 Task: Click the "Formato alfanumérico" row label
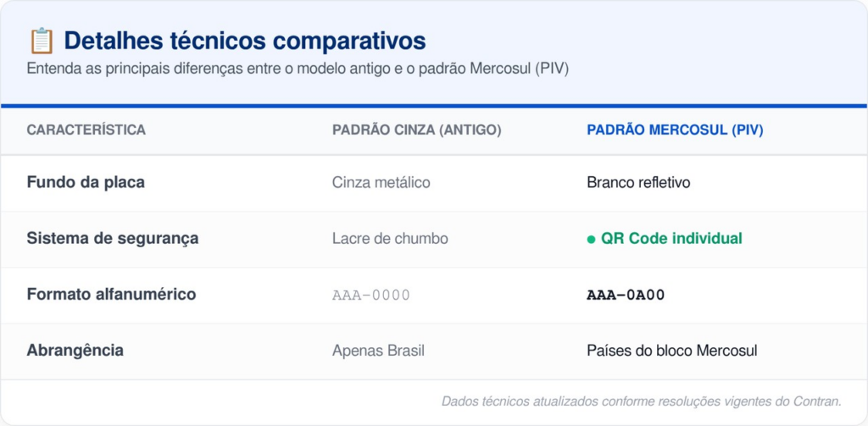coord(111,295)
